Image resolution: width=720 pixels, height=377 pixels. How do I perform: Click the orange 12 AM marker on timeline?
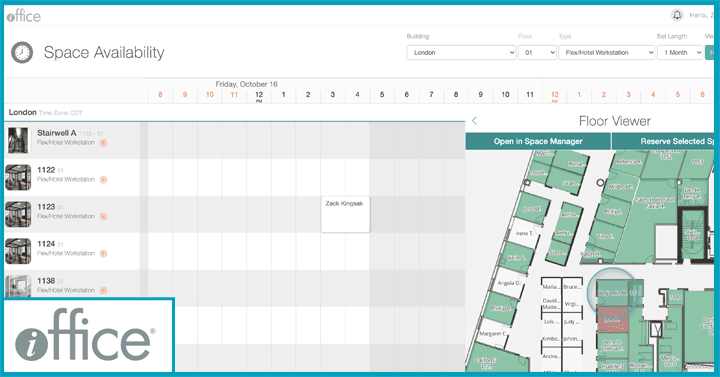555,96
